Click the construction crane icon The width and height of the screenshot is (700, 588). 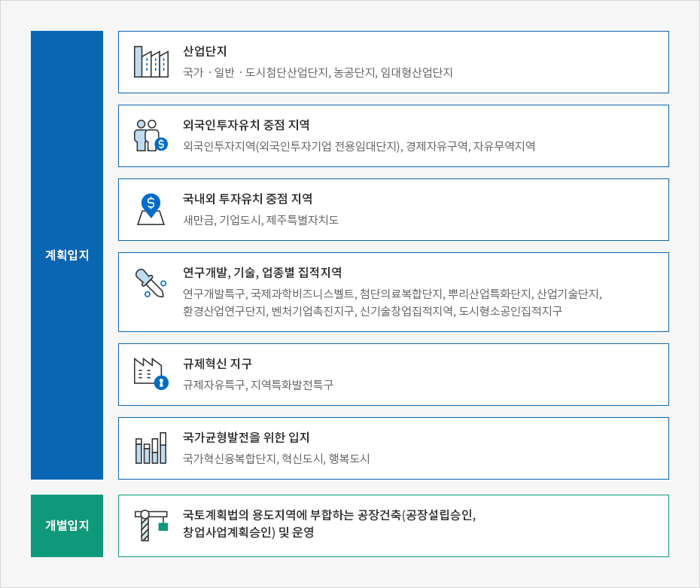tap(151, 525)
